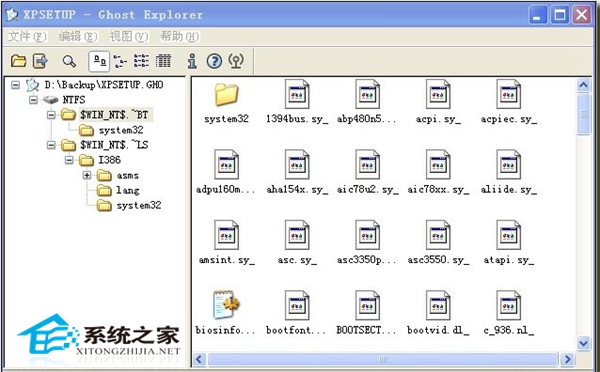
Task: Select the biosinfo settings file icon
Action: (x=226, y=304)
